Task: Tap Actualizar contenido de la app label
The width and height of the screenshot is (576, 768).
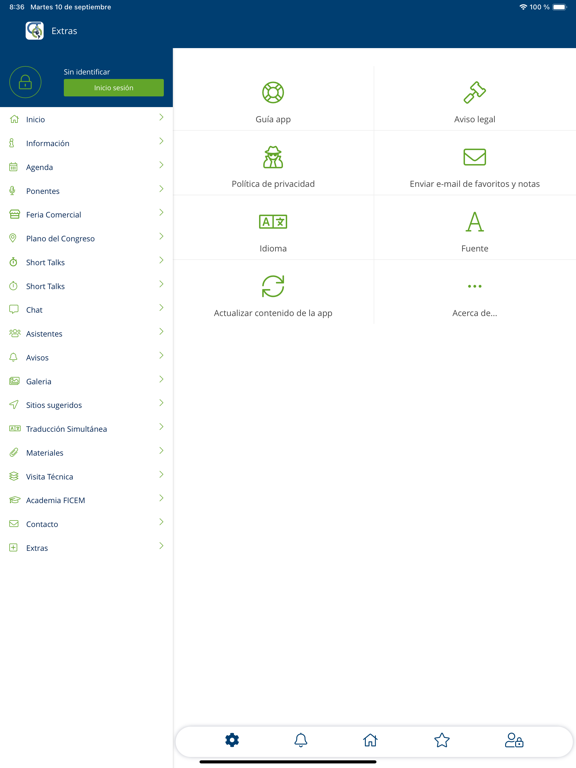Action: coord(273,313)
